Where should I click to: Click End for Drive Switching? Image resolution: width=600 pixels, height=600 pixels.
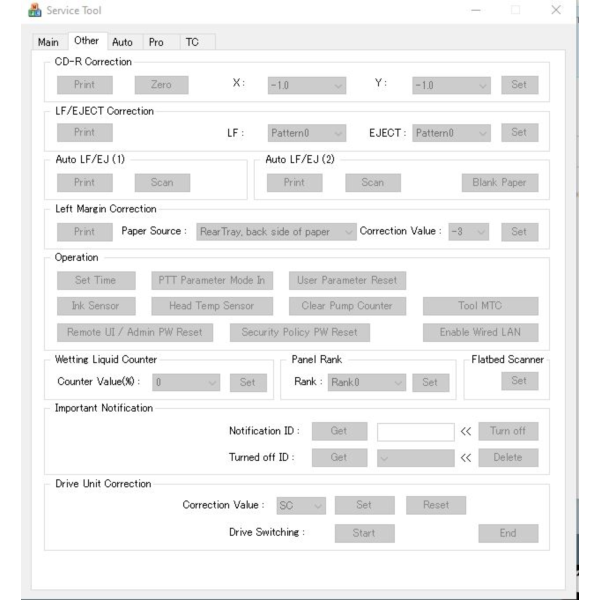508,533
